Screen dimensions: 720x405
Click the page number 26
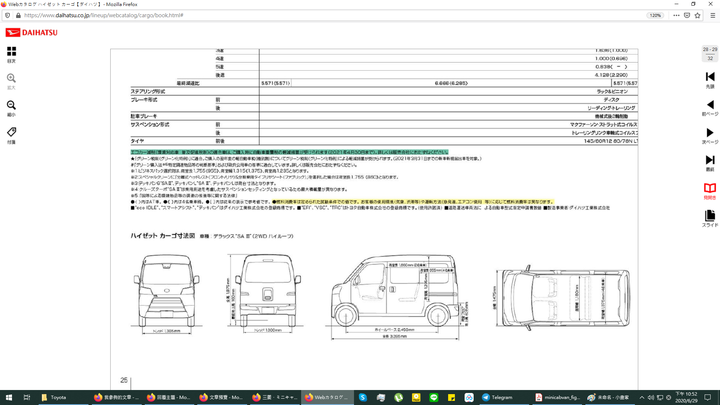(124, 380)
